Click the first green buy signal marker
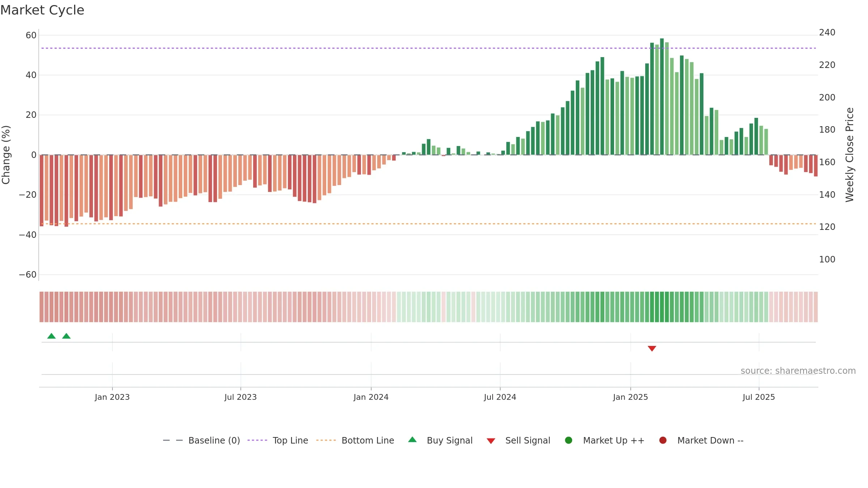Screen dimensions: 868x488 [51, 336]
